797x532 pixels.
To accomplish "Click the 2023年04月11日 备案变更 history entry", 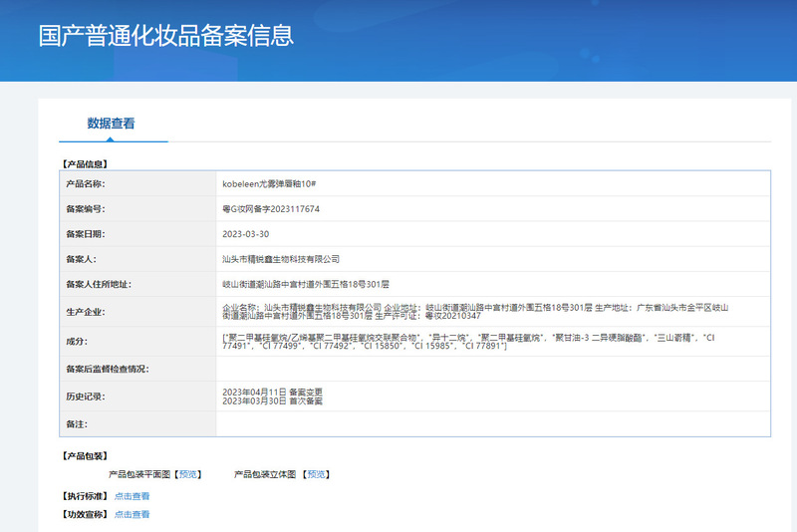I will point(273,392).
